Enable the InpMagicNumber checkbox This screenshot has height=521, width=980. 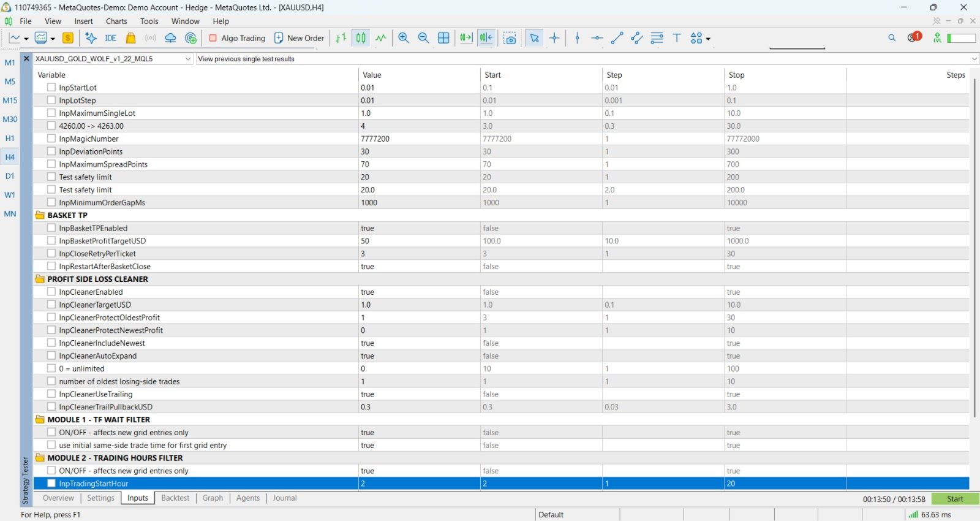pyautogui.click(x=51, y=139)
